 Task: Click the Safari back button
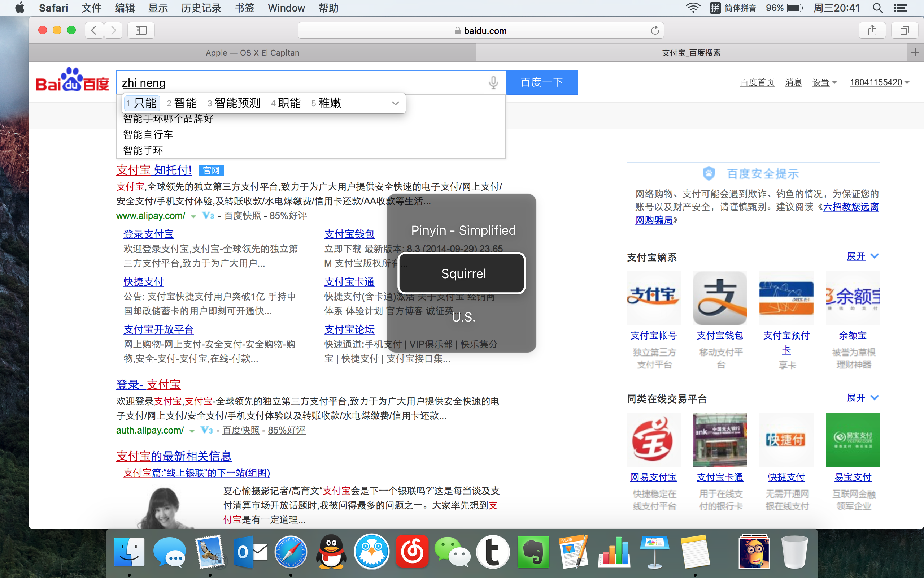tap(94, 30)
